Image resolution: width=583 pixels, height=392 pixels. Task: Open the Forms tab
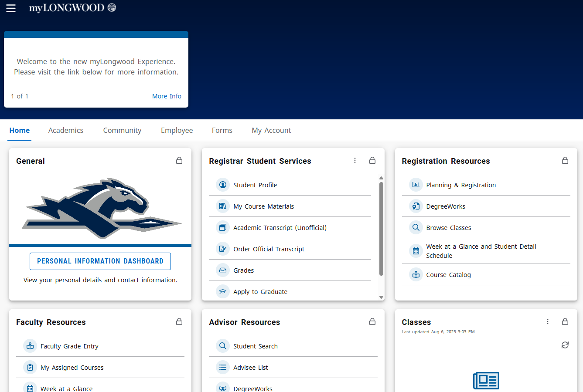(x=222, y=130)
